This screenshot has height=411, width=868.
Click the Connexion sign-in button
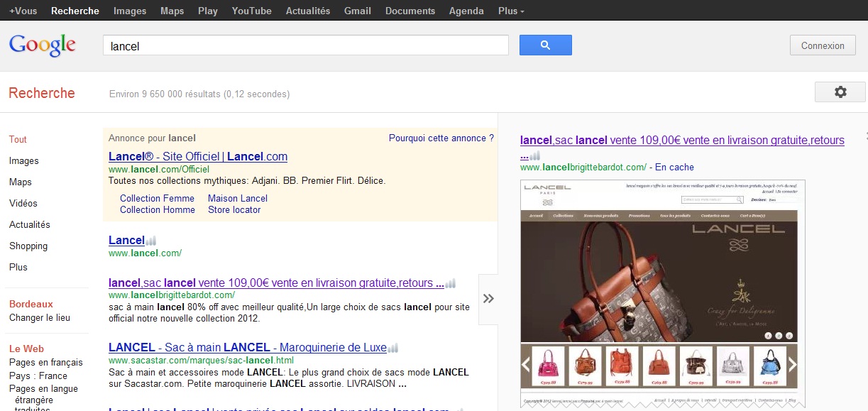pyautogui.click(x=823, y=45)
